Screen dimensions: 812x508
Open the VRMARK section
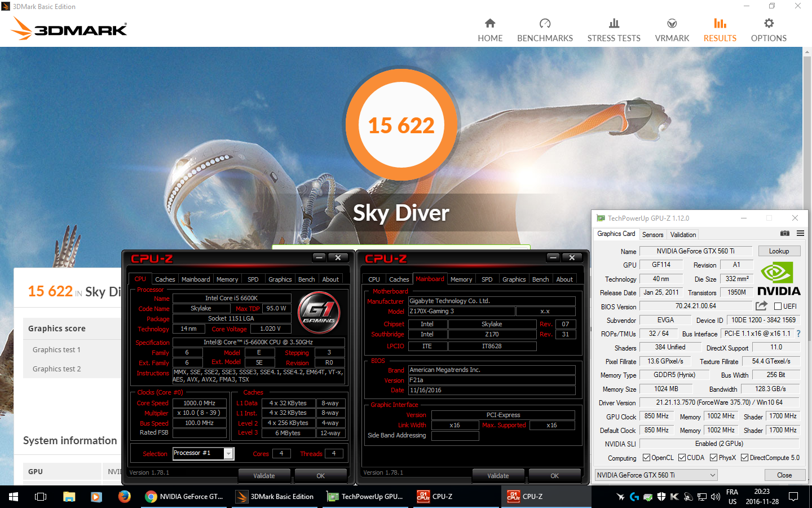pyautogui.click(x=672, y=30)
